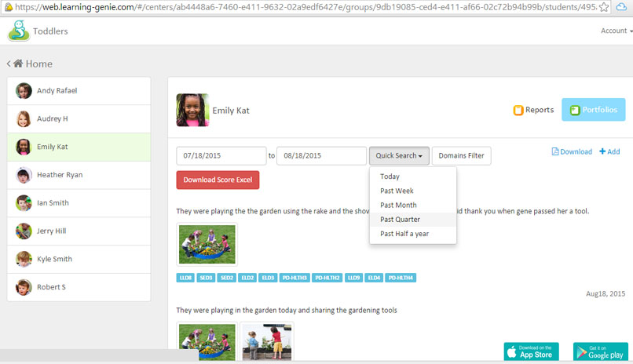Bookmark page with star icon
This screenshot has height=364, width=633.
[604, 7]
